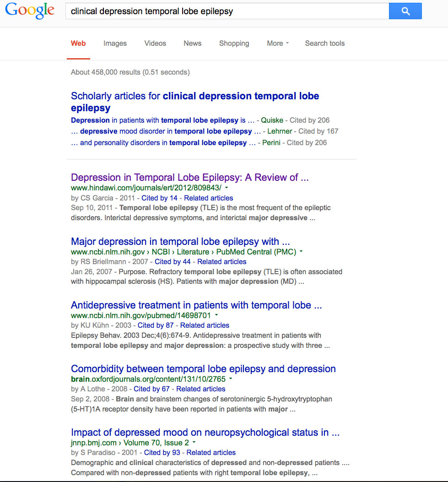Open the dropdown beside brain.oxfordjournals.org URL

pos(230,379)
